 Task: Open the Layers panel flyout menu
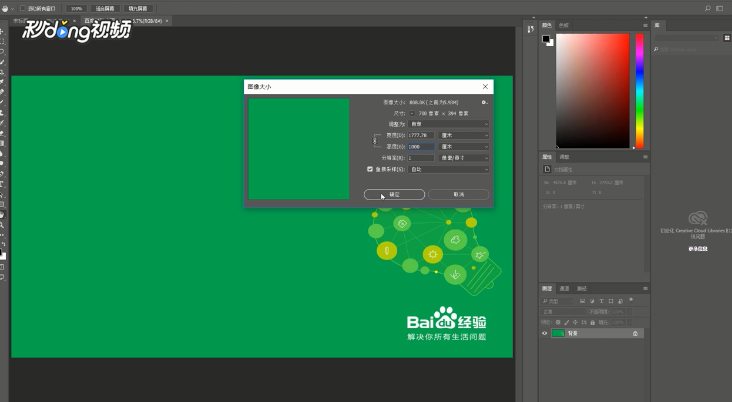[x=645, y=289]
